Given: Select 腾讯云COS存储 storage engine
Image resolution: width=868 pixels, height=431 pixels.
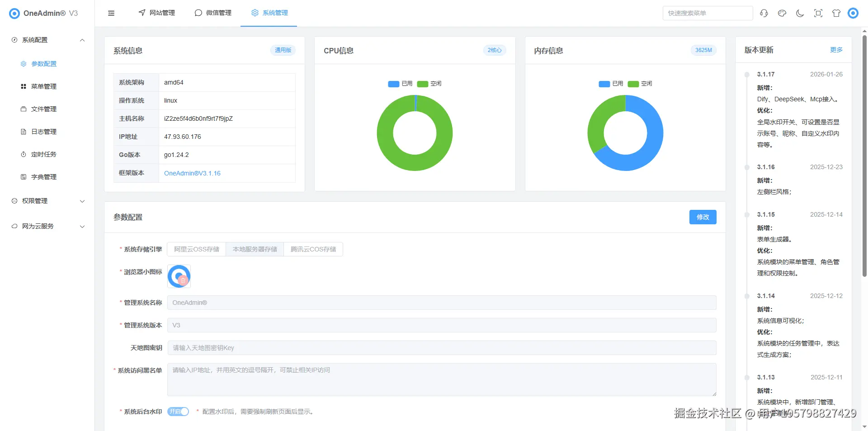Looking at the screenshot, I should click(313, 249).
